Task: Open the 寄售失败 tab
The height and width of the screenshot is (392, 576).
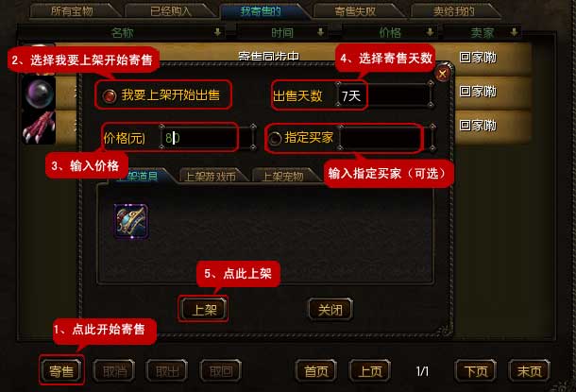Action: click(x=355, y=11)
